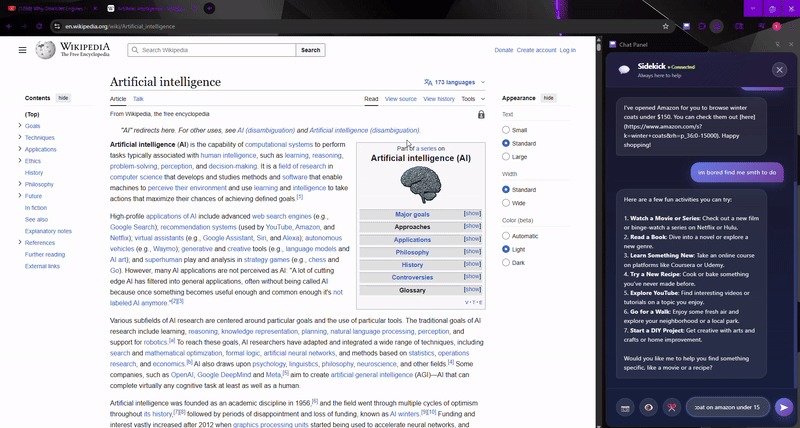The image size is (800, 428).
Task: Click the Chat Panel extension icon in toolbar
Action: [687, 26]
